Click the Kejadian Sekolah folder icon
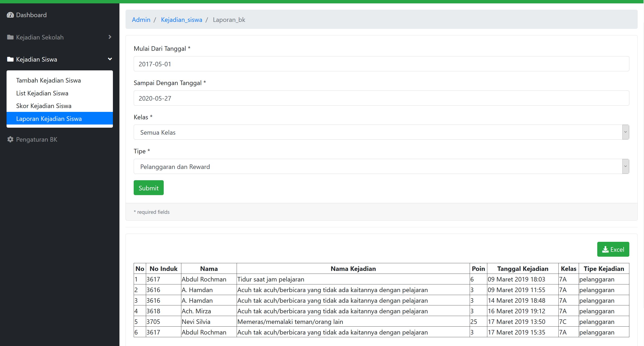Viewport: 644px width, 346px height. click(10, 37)
